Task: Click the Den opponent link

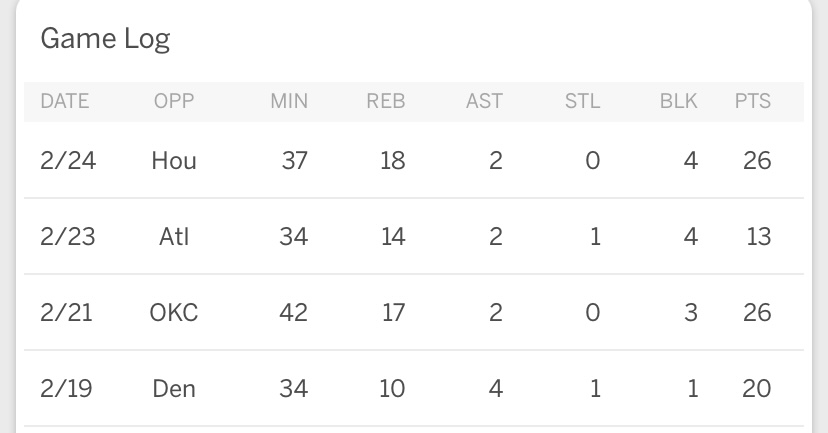Action: point(174,388)
